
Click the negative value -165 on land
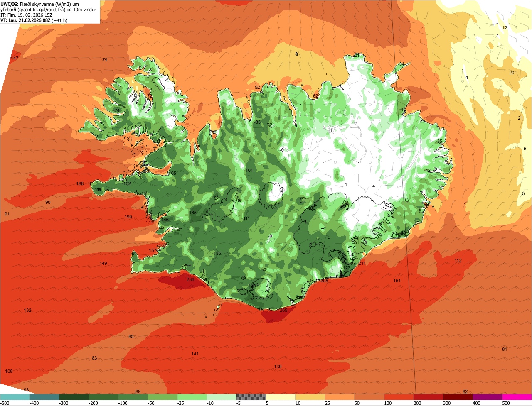coord(192,213)
